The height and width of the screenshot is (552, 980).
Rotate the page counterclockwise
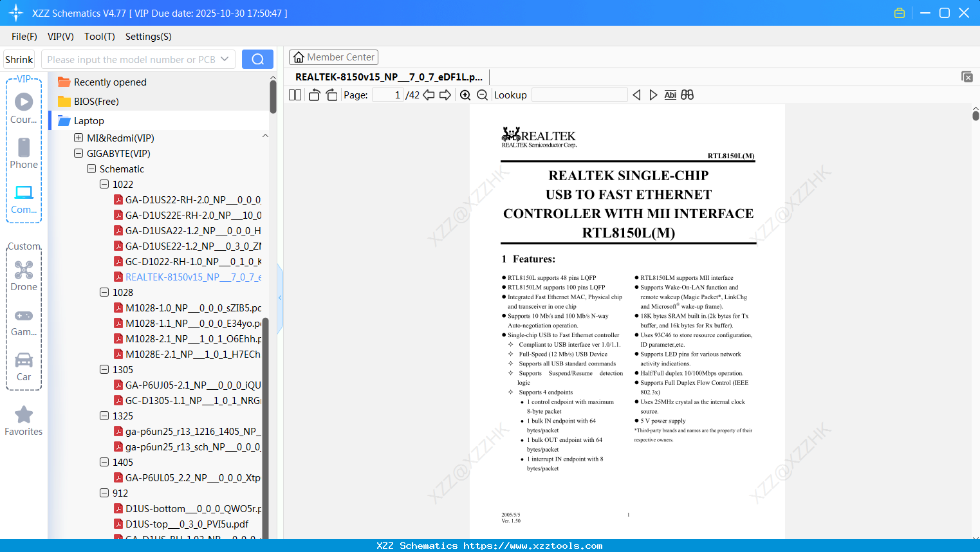(x=314, y=95)
